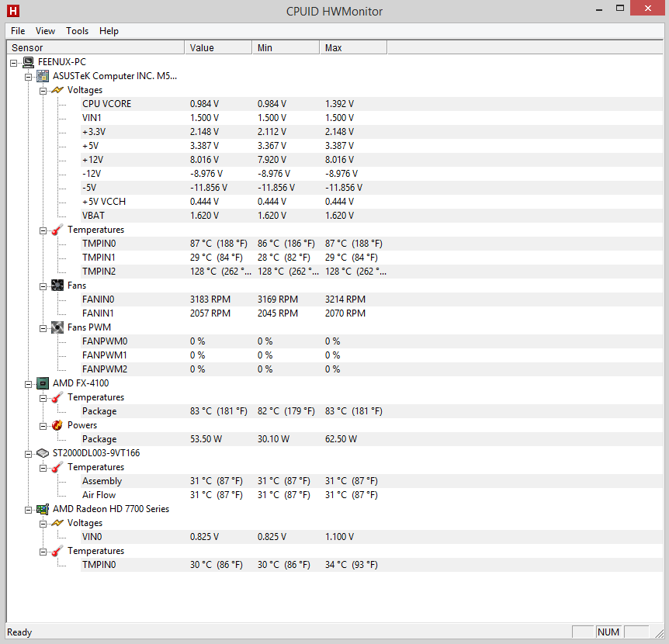This screenshot has height=644, width=669.
Task: Click the AMD FX-4100 processor chip icon
Action: [x=43, y=383]
